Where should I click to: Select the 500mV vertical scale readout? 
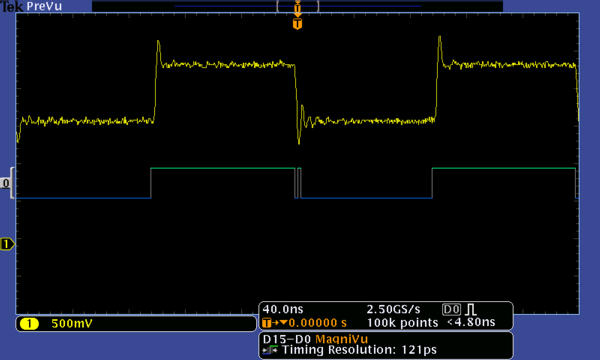[72, 324]
